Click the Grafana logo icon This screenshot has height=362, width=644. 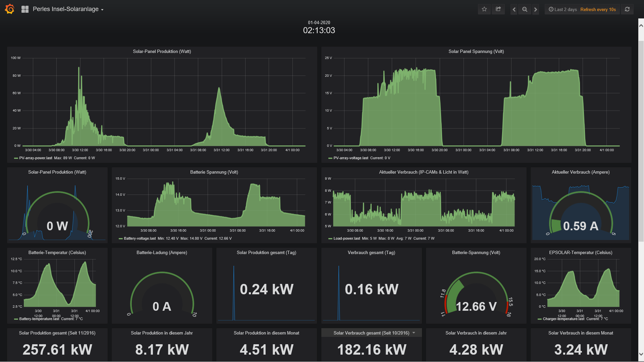click(10, 9)
